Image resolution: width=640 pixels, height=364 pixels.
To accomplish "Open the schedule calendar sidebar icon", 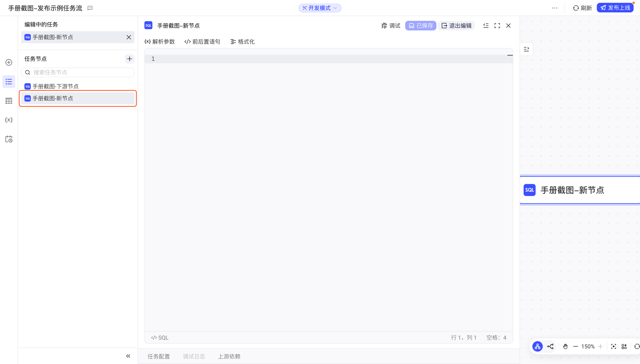I will point(9,139).
